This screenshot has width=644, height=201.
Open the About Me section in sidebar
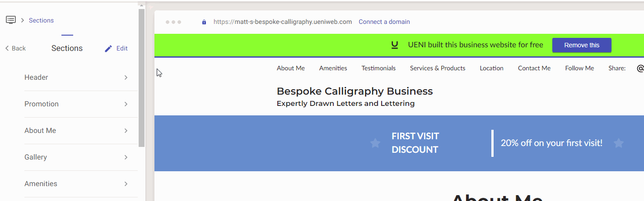[77, 131]
